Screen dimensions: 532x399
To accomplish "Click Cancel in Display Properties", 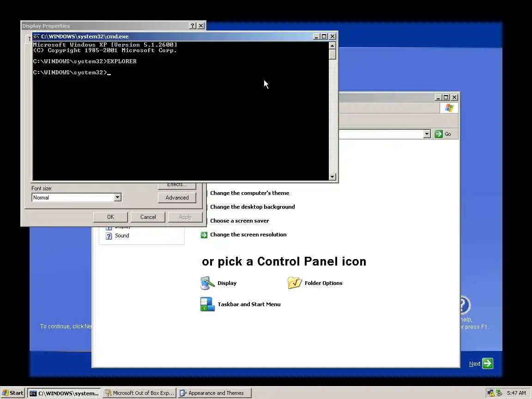I will click(x=148, y=217).
